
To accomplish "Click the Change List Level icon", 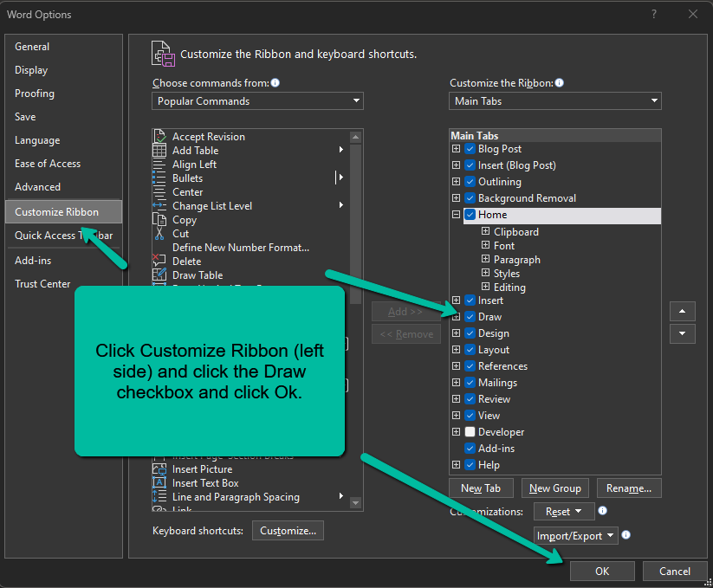I will pyautogui.click(x=159, y=206).
